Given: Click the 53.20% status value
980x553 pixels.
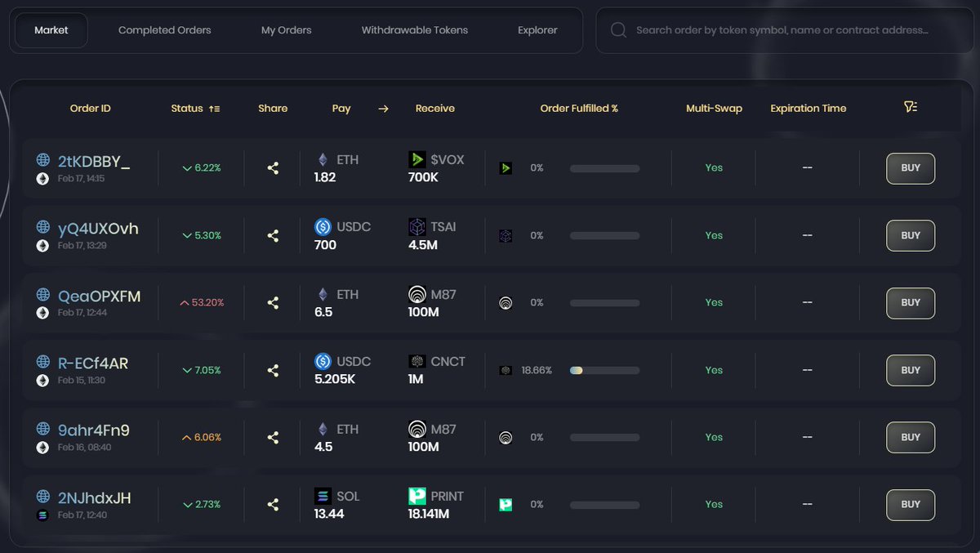Looking at the screenshot, I should (x=201, y=302).
